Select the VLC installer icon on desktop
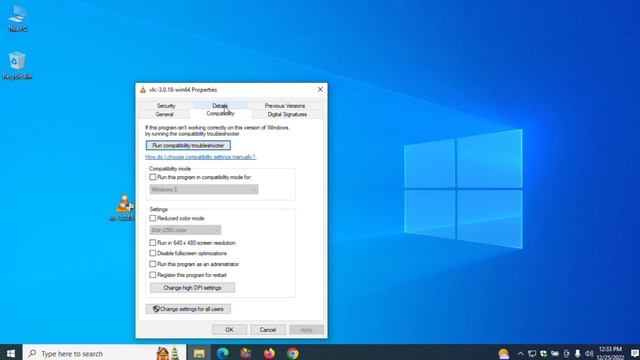 click(123, 207)
